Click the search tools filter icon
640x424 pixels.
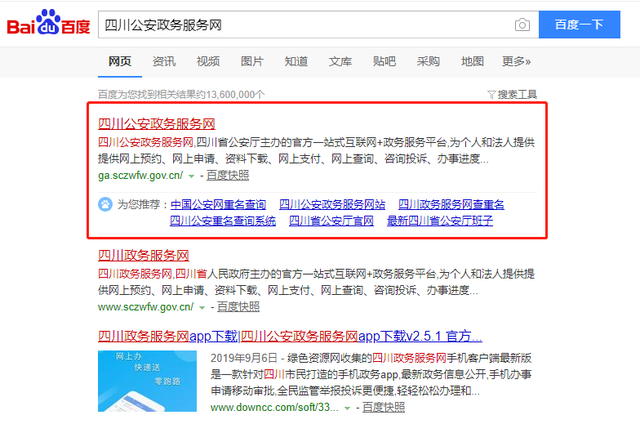[x=491, y=95]
